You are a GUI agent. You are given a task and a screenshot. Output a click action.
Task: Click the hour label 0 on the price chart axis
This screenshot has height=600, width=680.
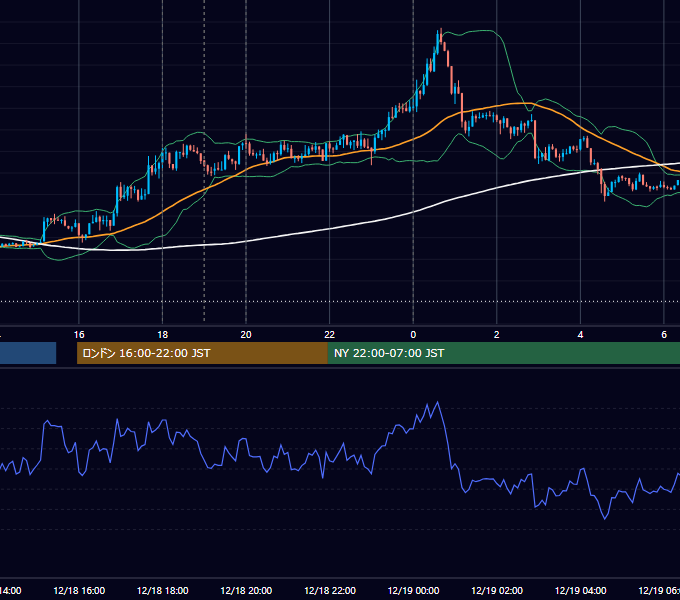[413, 335]
